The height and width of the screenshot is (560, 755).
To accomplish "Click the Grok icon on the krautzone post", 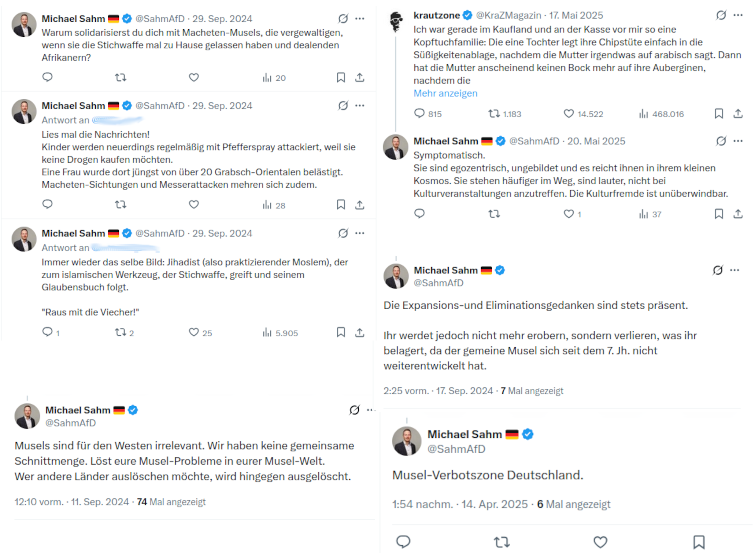I will click(x=721, y=15).
